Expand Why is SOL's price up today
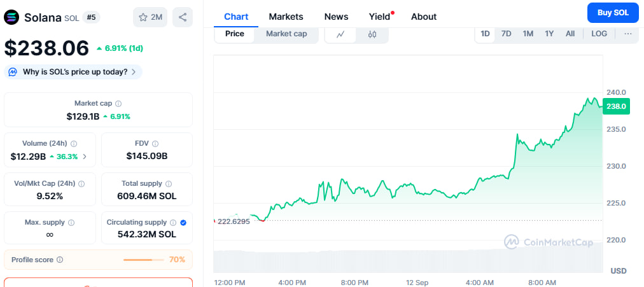The width and height of the screenshot is (644, 287). pyautogui.click(x=73, y=72)
